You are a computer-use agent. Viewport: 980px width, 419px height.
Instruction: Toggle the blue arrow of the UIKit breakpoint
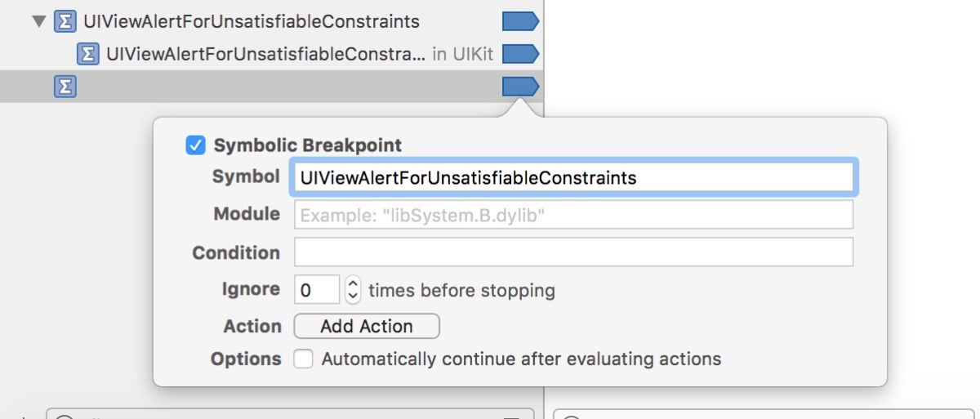519,54
